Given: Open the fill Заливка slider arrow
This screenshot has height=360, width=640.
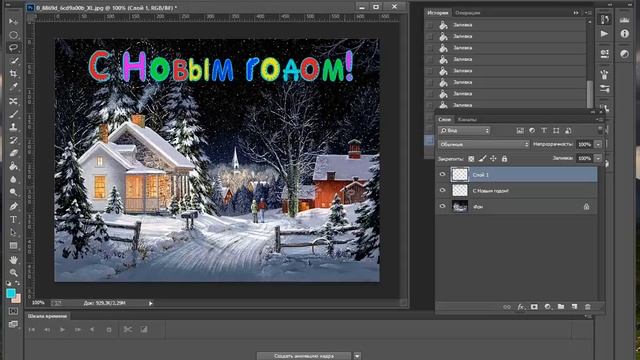Looking at the screenshot, I should click(598, 158).
